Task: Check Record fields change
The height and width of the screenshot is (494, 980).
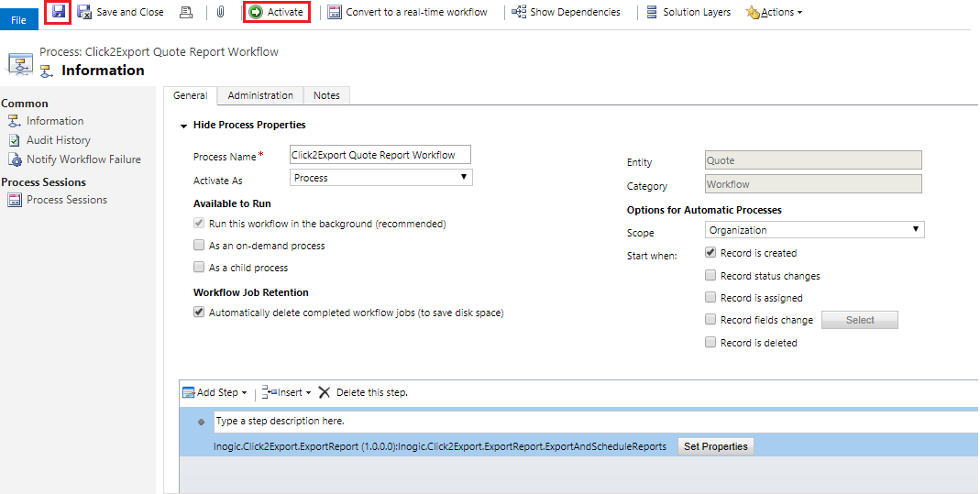Action: click(710, 320)
